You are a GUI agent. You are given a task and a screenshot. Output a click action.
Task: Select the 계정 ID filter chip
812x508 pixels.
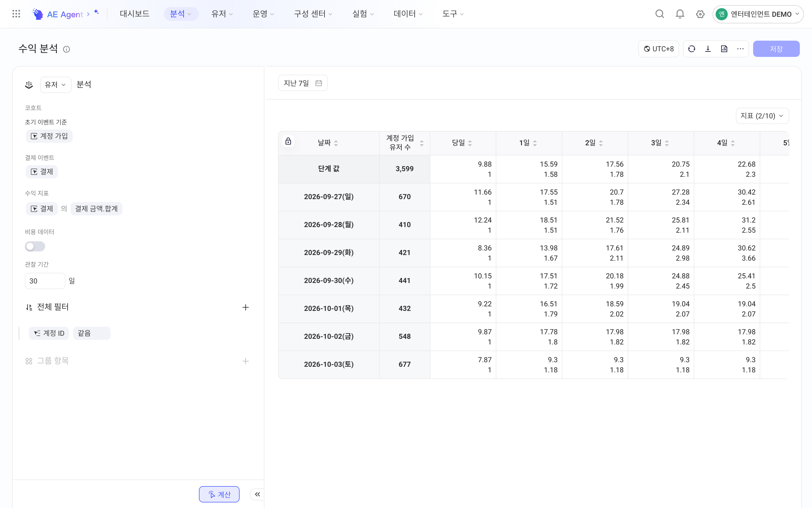(x=49, y=333)
